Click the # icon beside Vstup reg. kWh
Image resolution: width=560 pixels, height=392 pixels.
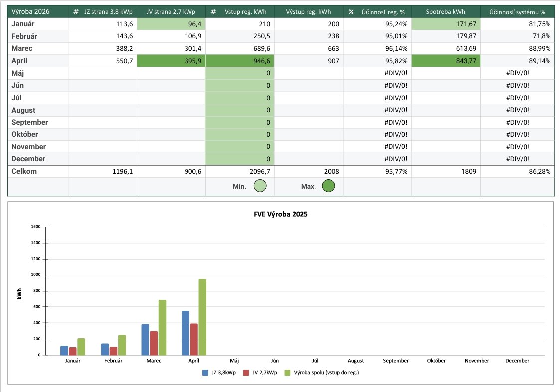[213, 12]
